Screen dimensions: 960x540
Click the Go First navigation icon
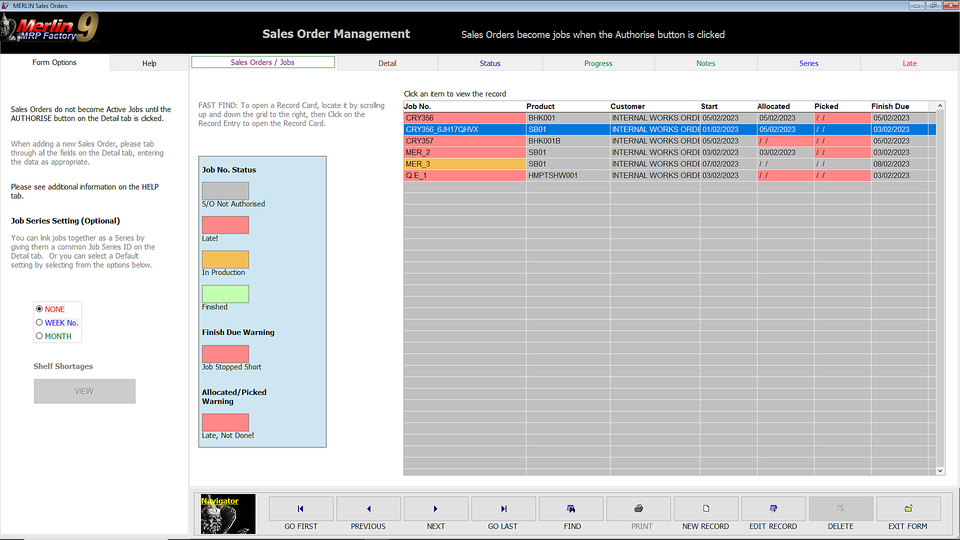(301, 508)
